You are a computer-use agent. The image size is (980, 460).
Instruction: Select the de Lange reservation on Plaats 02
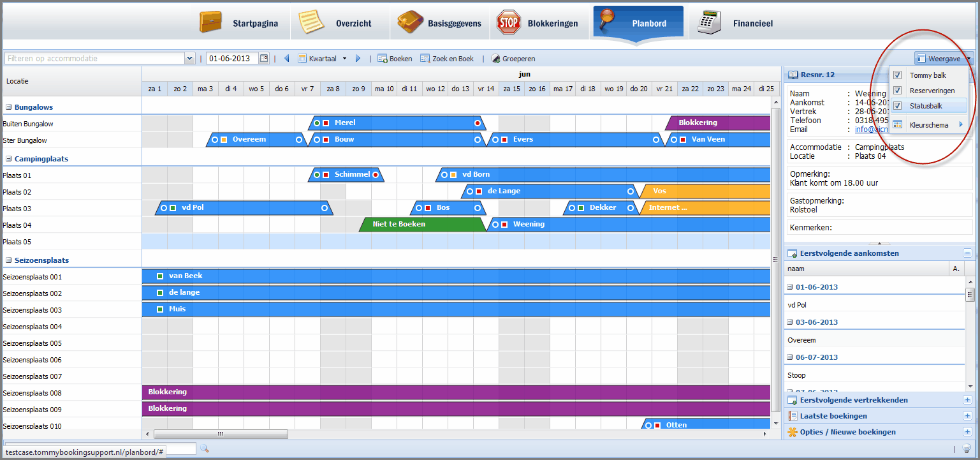(x=550, y=191)
